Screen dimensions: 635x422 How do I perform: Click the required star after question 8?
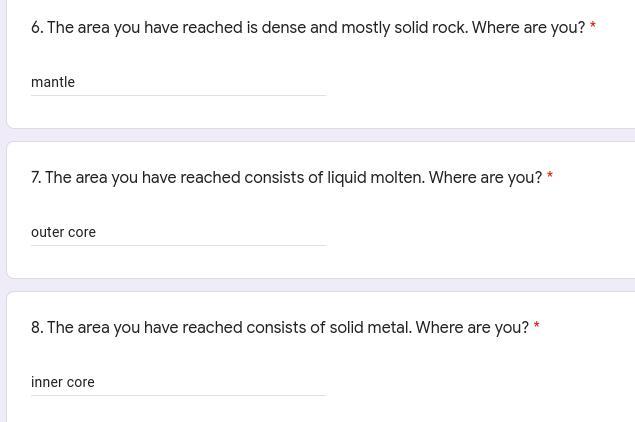pos(536,327)
